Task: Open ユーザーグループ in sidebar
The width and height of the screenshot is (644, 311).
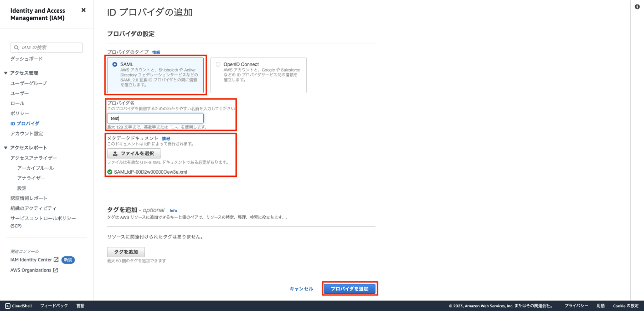Action: (x=29, y=83)
